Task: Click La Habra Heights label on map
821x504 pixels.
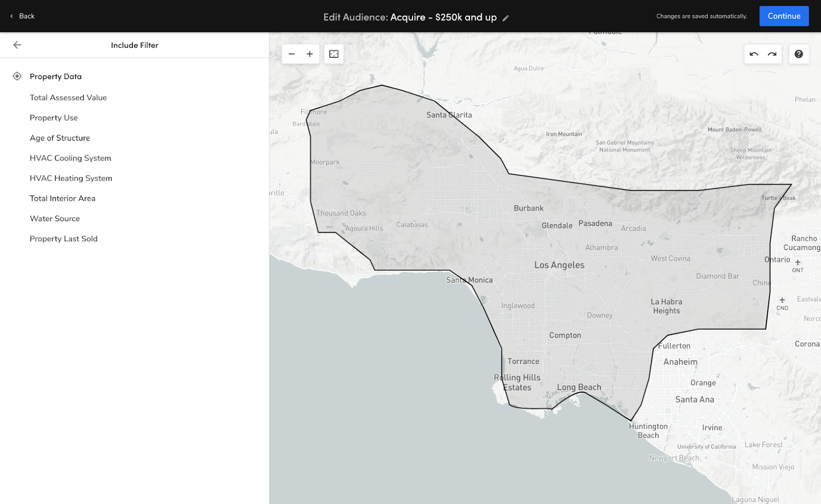Action: (667, 306)
